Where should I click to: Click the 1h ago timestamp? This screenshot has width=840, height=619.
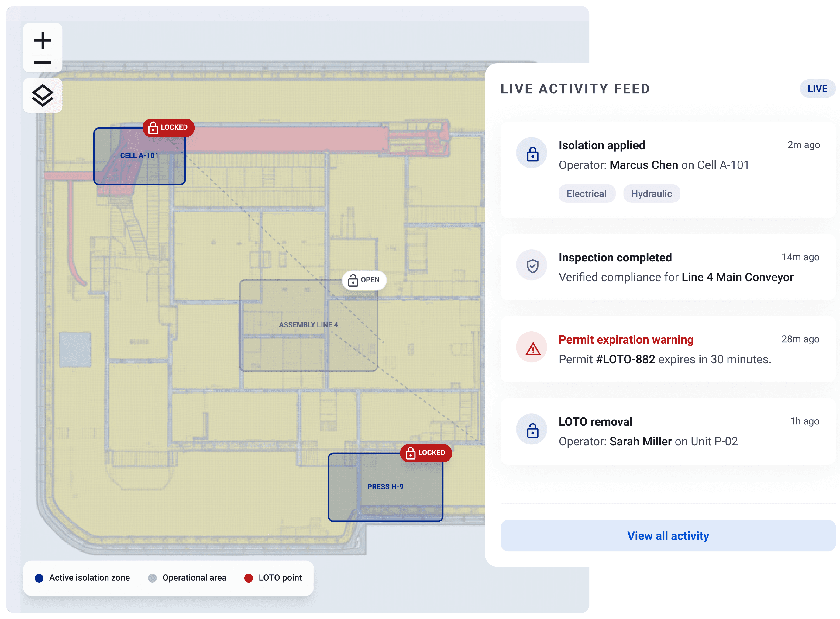coord(804,422)
